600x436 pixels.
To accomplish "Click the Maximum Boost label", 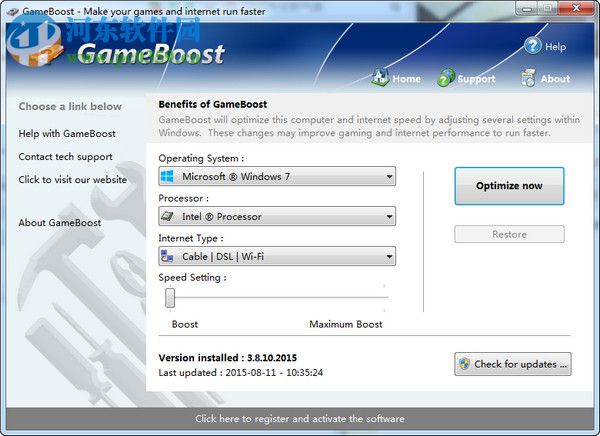I will [x=346, y=324].
